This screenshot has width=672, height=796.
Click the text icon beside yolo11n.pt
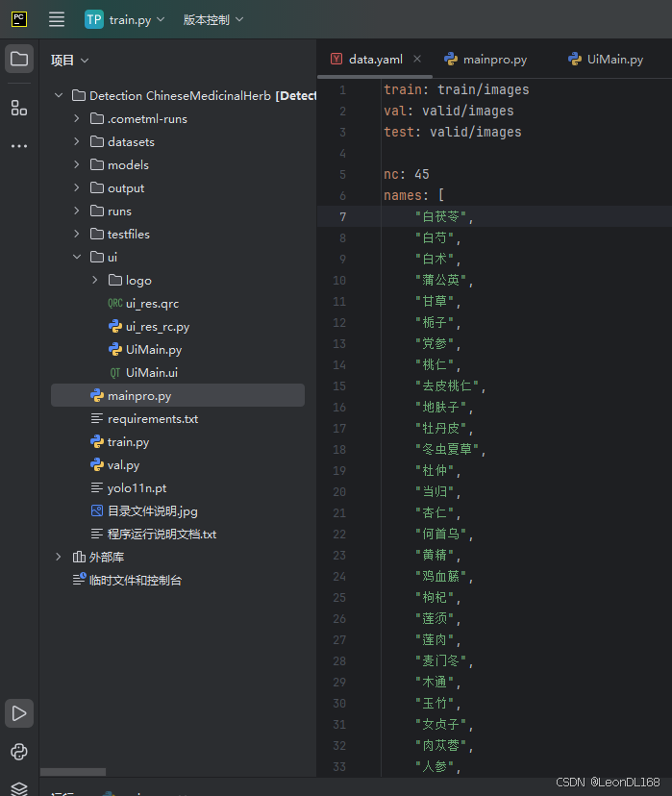97,487
